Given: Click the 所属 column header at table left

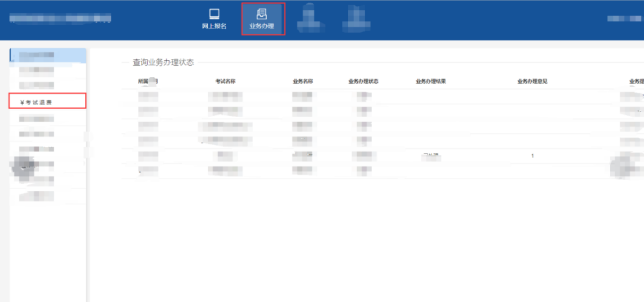Looking at the screenshot, I should pyautogui.click(x=148, y=81).
